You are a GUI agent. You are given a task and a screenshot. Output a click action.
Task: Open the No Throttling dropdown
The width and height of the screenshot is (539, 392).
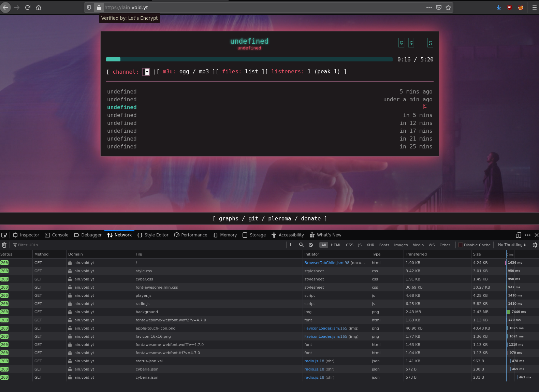[x=512, y=245]
